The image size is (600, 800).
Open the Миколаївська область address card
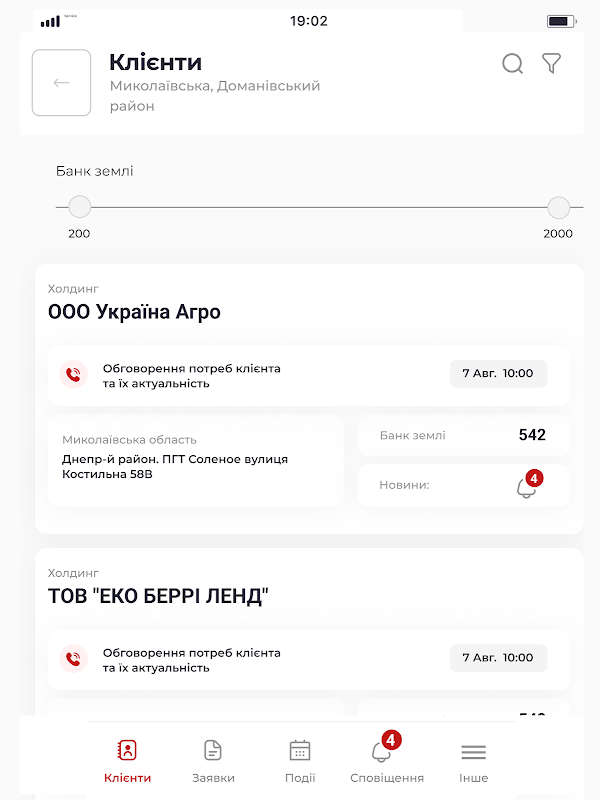[195, 460]
